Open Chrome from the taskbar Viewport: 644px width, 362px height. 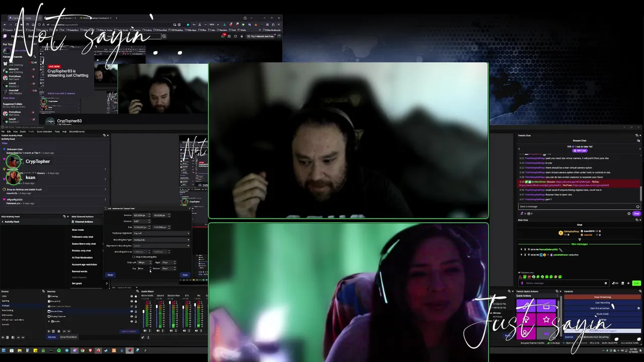click(x=83, y=350)
